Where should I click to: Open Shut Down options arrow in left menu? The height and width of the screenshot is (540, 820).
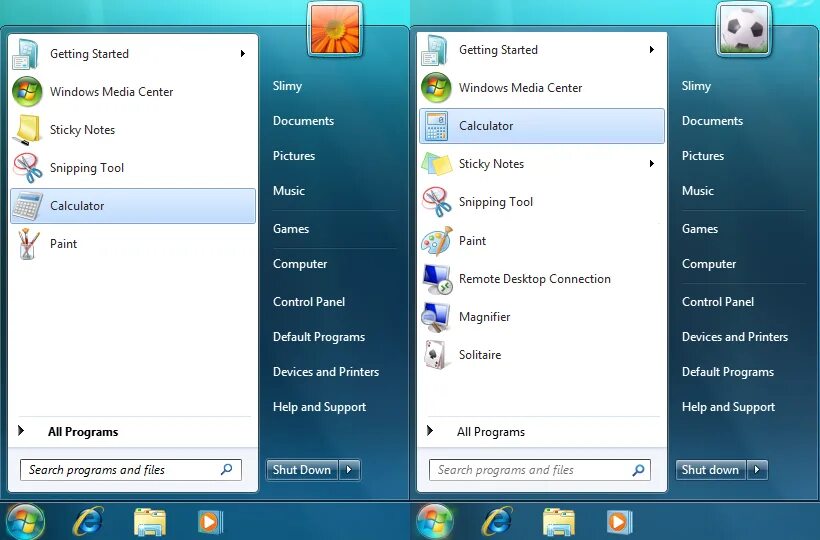pyautogui.click(x=349, y=470)
